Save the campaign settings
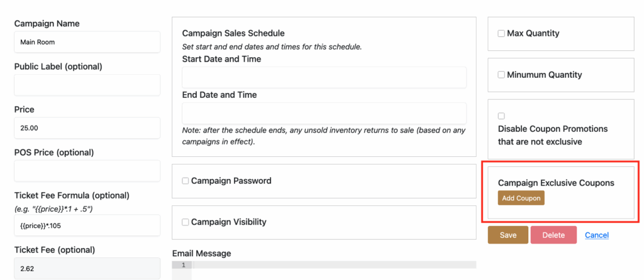The height and width of the screenshot is (280, 644). (508, 235)
